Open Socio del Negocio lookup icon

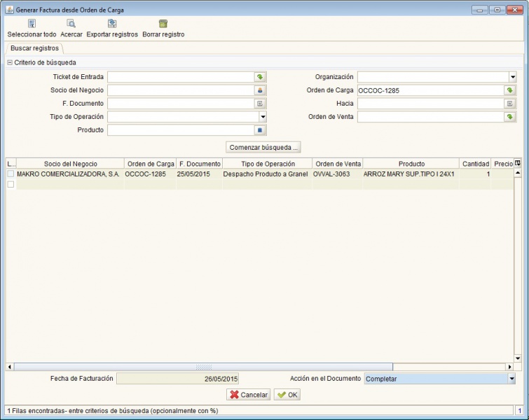point(260,90)
